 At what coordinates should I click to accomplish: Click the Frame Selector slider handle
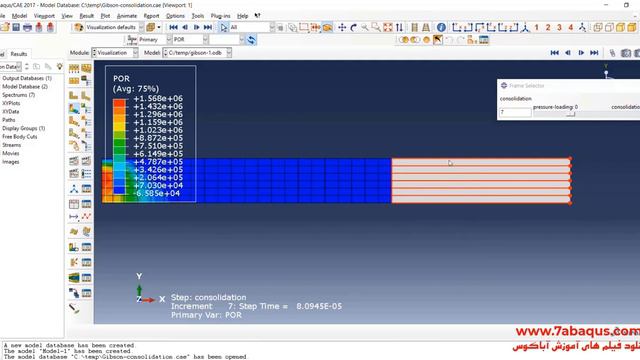pos(571,114)
